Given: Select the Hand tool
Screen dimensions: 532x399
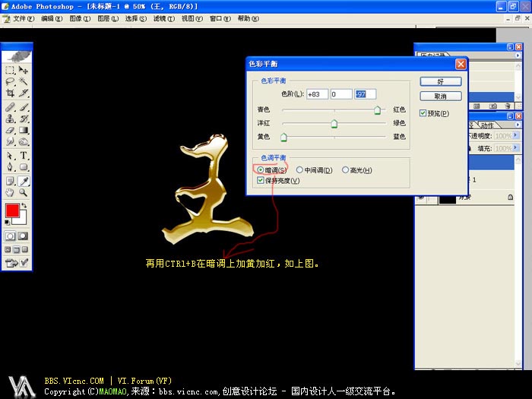Looking at the screenshot, I should coord(11,193).
